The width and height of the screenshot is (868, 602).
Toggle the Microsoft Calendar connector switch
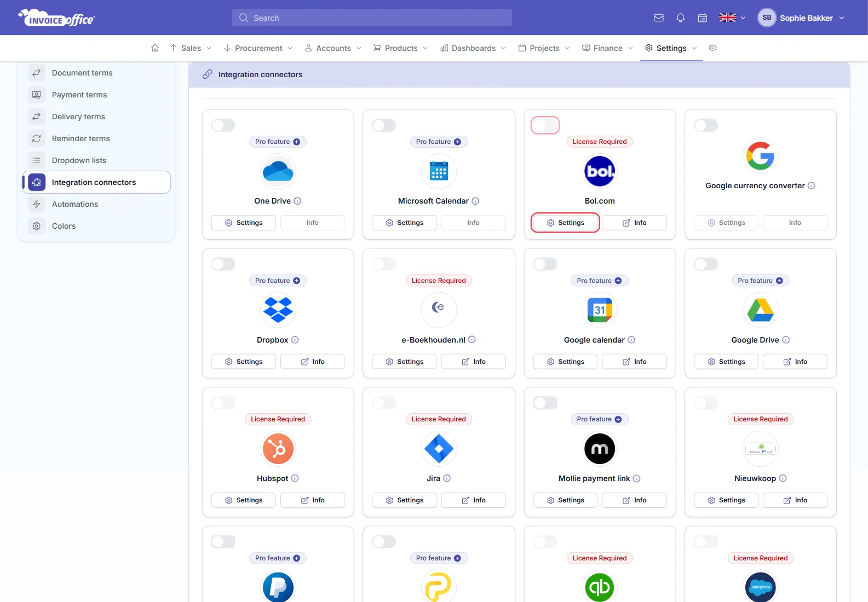tap(384, 125)
